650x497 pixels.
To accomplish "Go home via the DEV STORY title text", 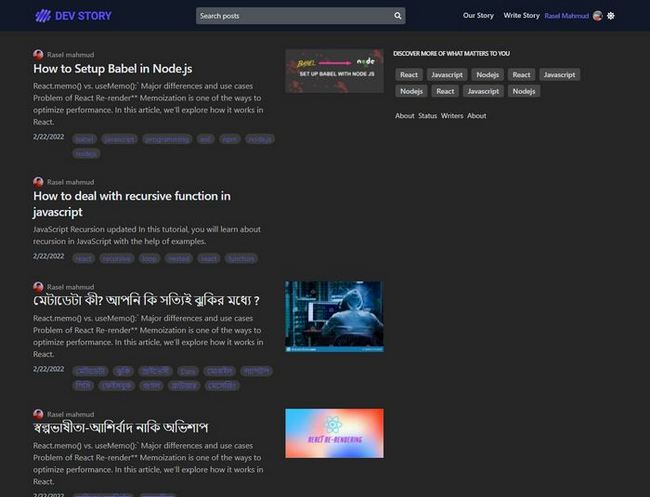I will pos(83,16).
